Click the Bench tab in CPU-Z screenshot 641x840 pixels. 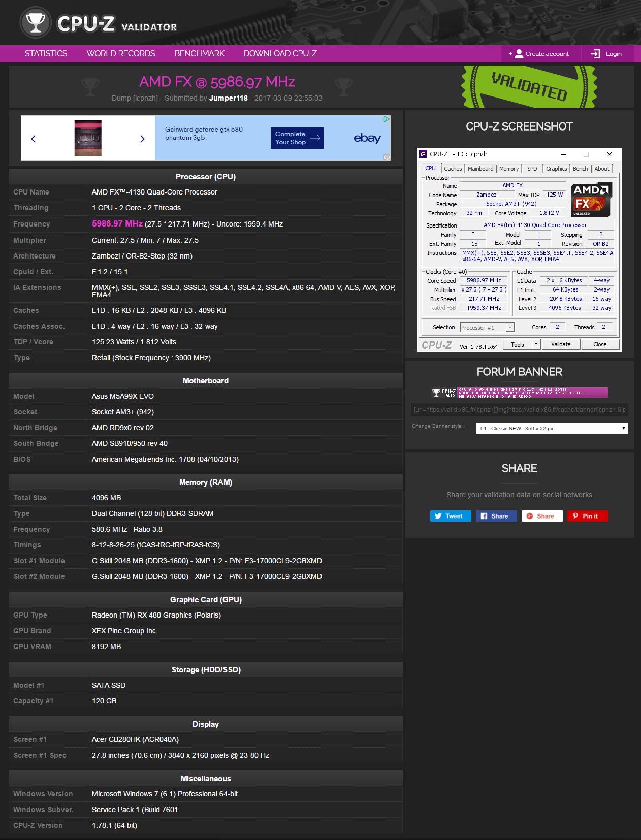pyautogui.click(x=581, y=169)
